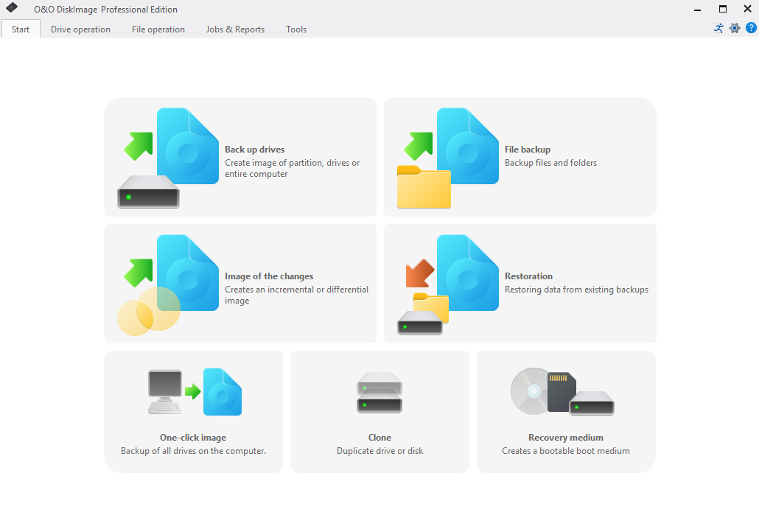Open the Jobs & Reports tab
This screenshot has width=759, height=532.
235,29
